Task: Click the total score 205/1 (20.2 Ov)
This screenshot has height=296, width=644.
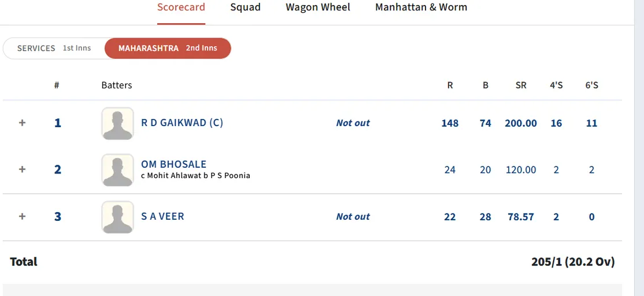Action: (573, 262)
